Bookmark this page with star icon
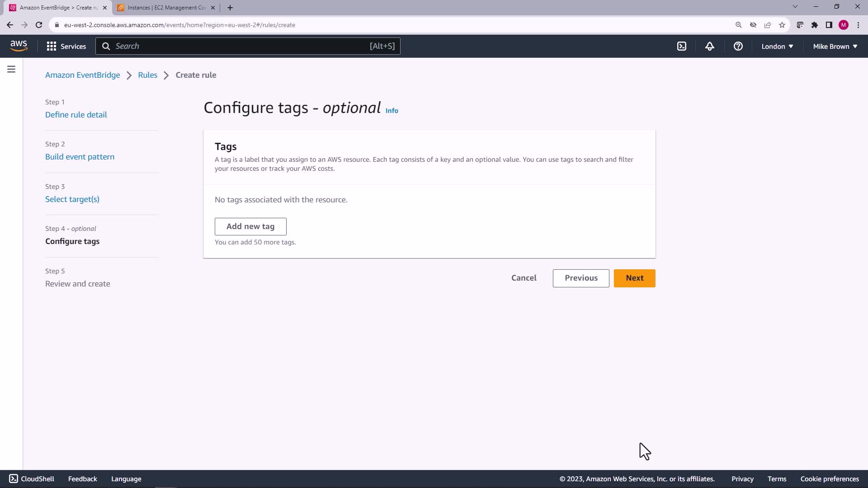 (782, 25)
